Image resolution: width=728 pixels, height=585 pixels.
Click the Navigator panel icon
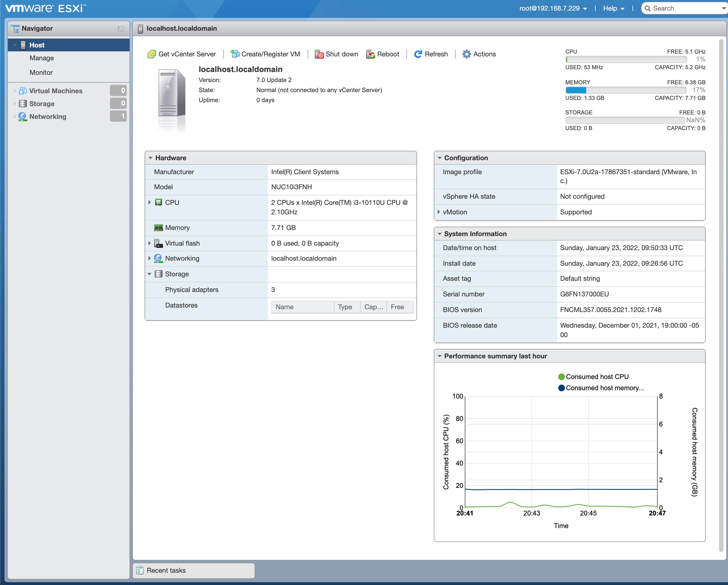(x=15, y=28)
